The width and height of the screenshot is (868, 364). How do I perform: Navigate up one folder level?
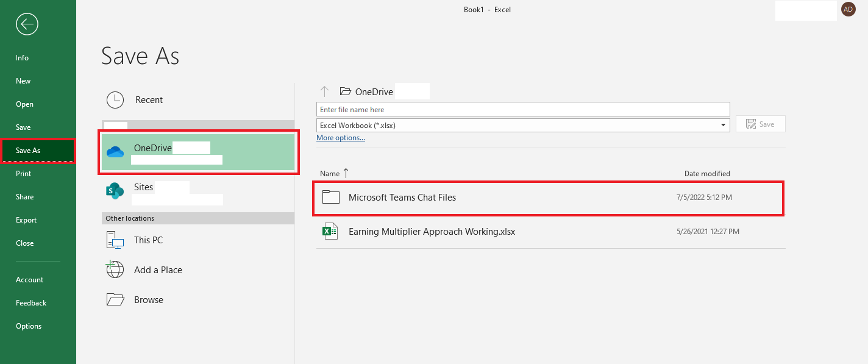pyautogui.click(x=324, y=90)
